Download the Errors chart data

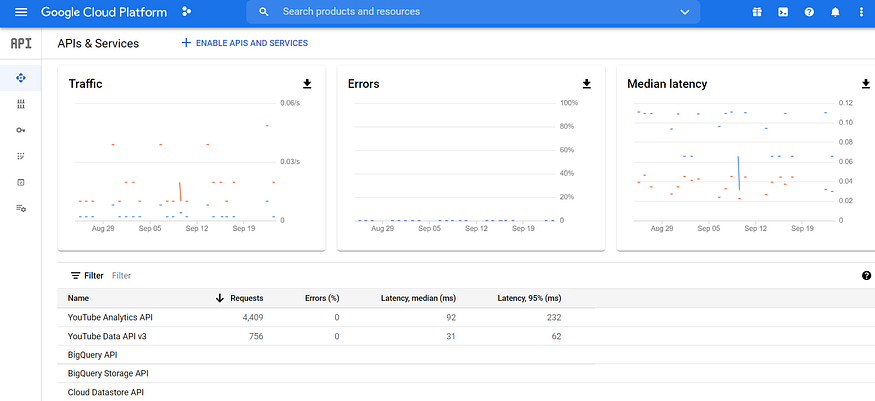[x=586, y=84]
